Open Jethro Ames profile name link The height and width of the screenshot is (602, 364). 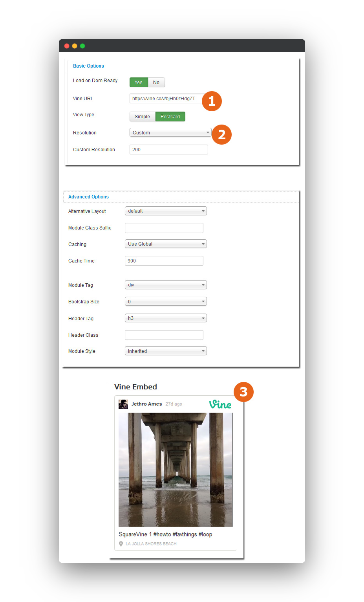point(146,404)
